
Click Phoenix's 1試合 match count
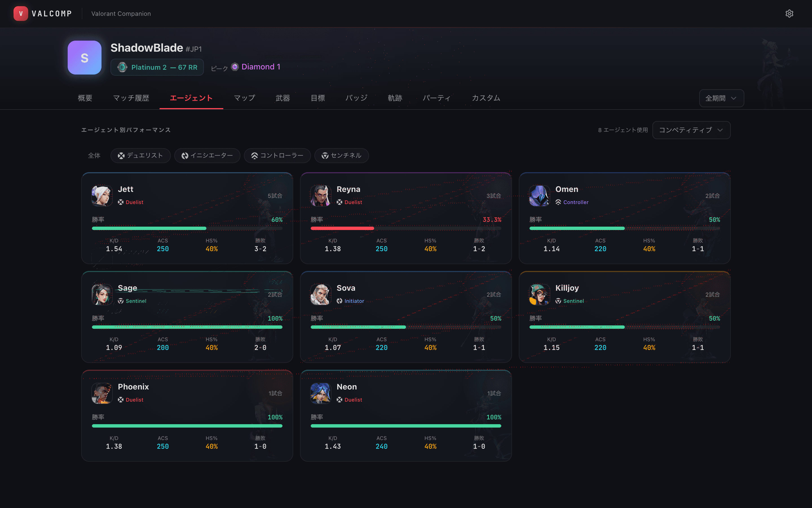[275, 393]
